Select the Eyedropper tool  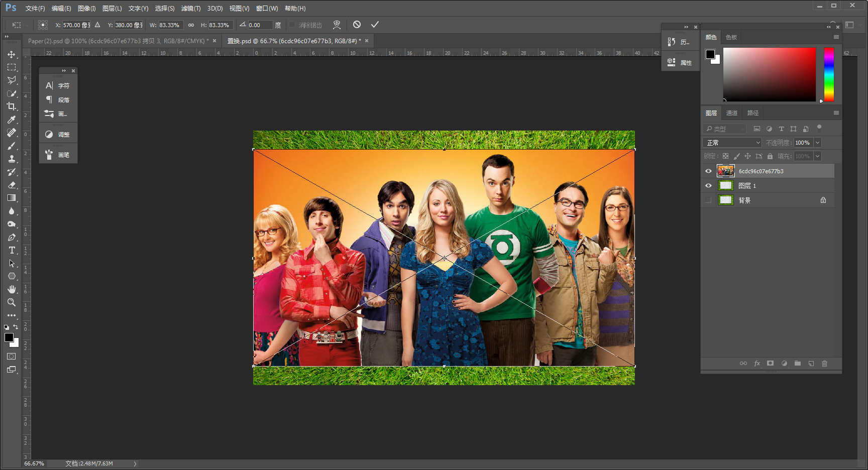pos(12,120)
